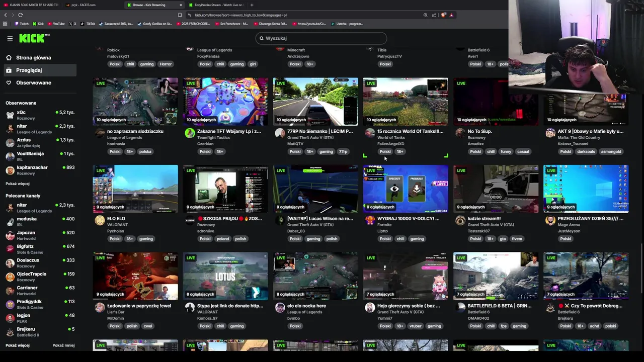
Task: Click Czerklan's avatar under TFT stream
Action: (190, 133)
